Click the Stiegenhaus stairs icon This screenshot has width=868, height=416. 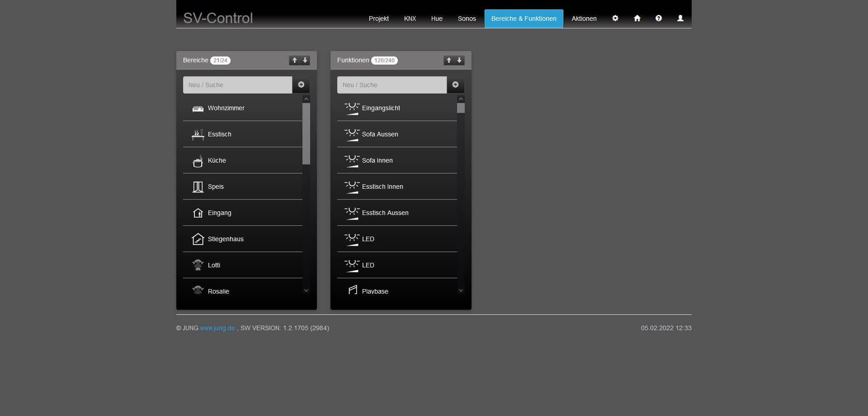[198, 239]
